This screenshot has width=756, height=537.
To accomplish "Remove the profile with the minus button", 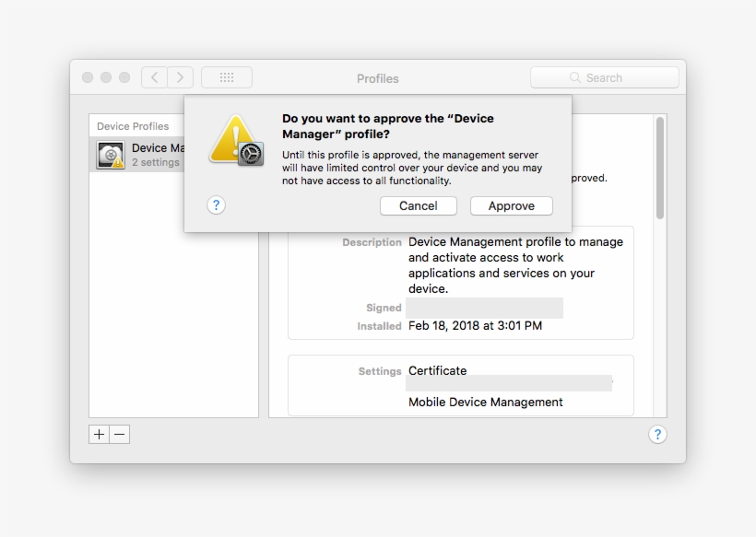I will [120, 435].
